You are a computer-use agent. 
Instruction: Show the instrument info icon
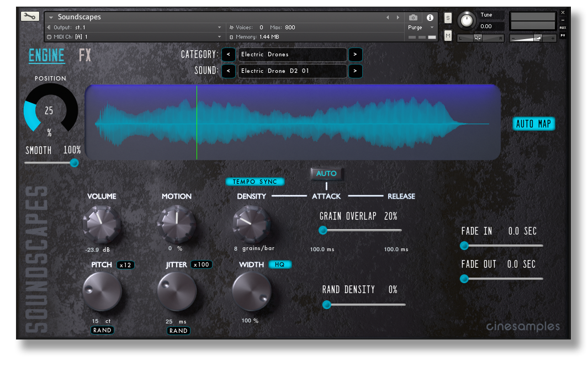coord(430,17)
